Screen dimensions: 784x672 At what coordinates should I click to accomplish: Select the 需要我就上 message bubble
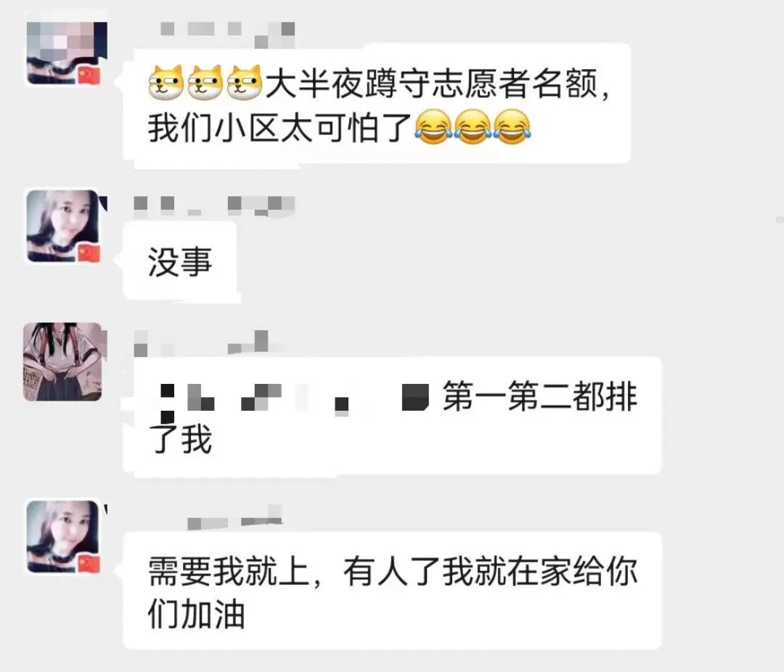coord(393,591)
